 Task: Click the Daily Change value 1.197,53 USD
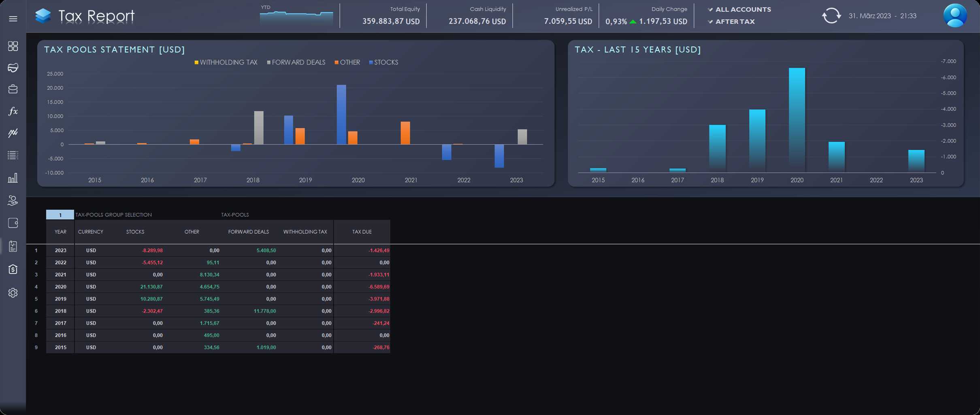pyautogui.click(x=663, y=21)
